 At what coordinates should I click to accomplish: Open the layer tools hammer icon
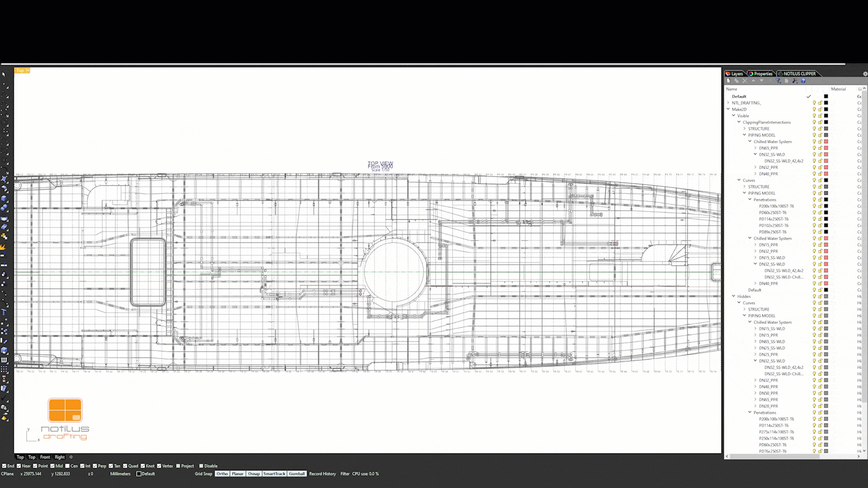pyautogui.click(x=795, y=81)
